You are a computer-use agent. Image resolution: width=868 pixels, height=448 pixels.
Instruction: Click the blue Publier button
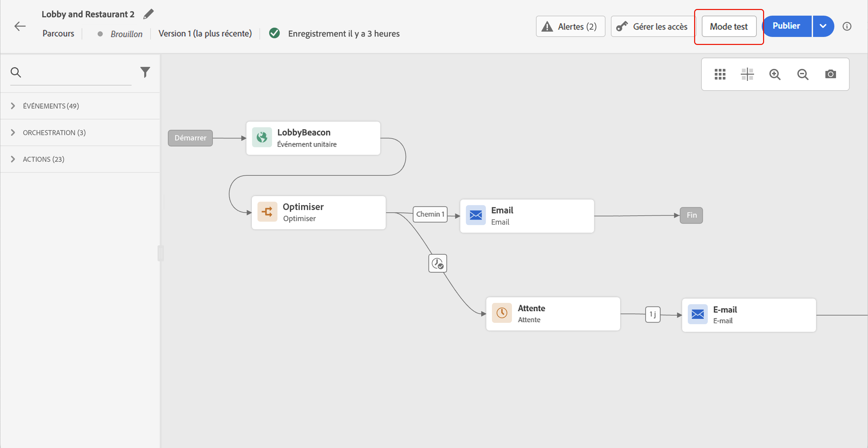pyautogui.click(x=786, y=26)
